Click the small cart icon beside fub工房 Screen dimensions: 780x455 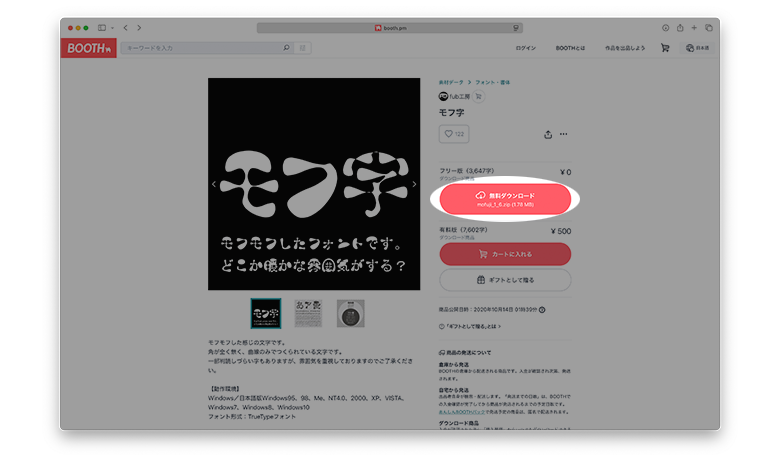(x=479, y=96)
